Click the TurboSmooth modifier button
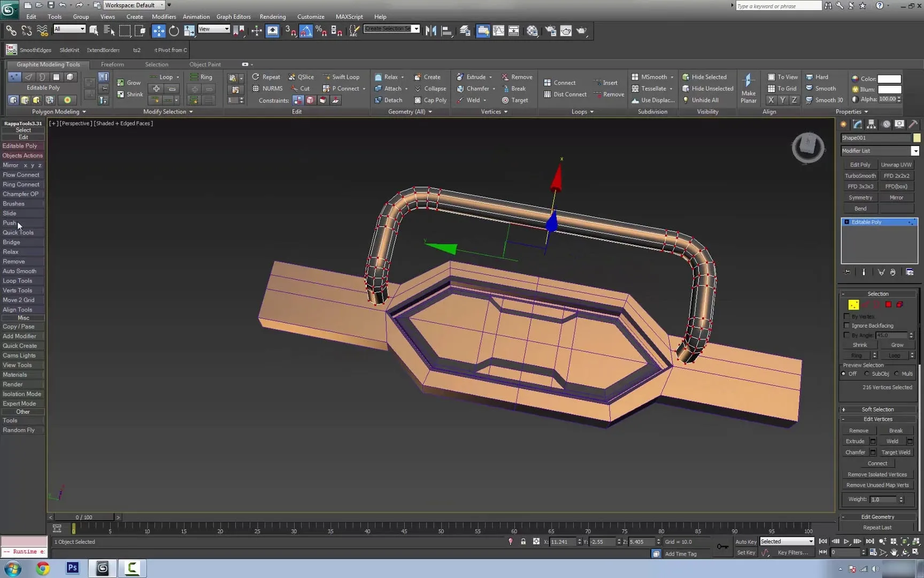Screen dimensions: 924x578 tap(860, 176)
